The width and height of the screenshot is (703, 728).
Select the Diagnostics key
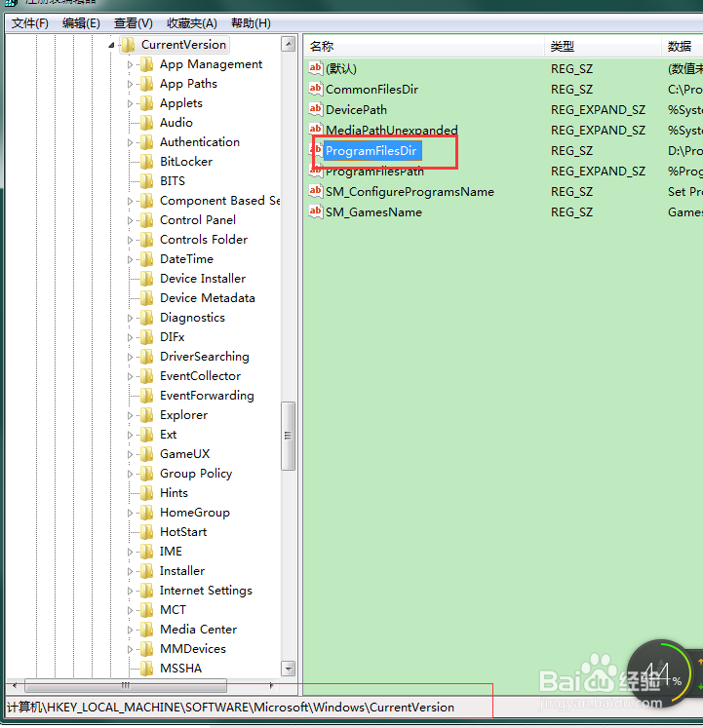192,318
